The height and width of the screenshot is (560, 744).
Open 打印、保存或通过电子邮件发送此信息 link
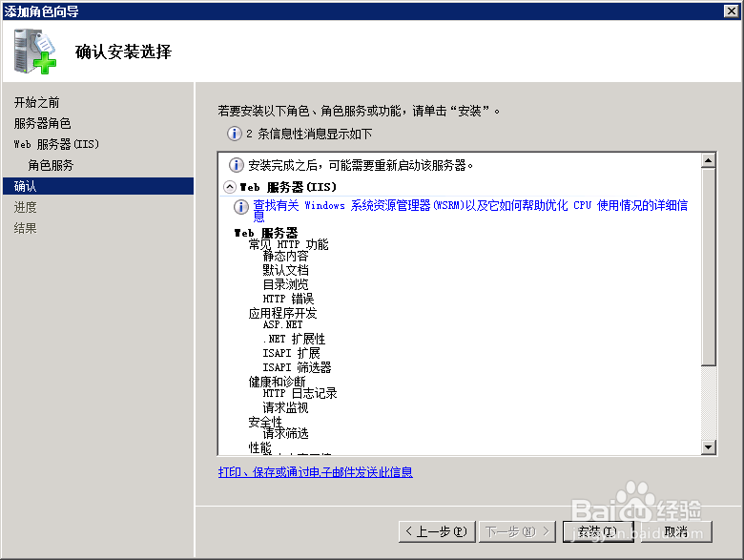tap(316, 472)
